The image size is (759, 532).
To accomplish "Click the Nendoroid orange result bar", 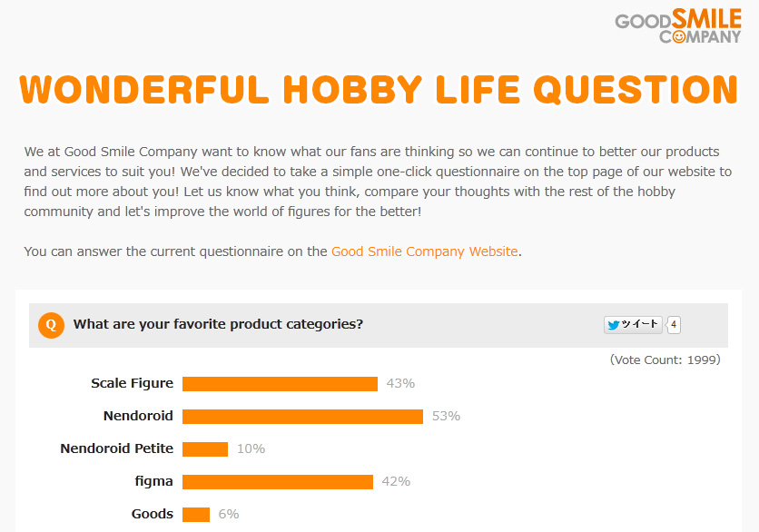I will click(x=302, y=417).
